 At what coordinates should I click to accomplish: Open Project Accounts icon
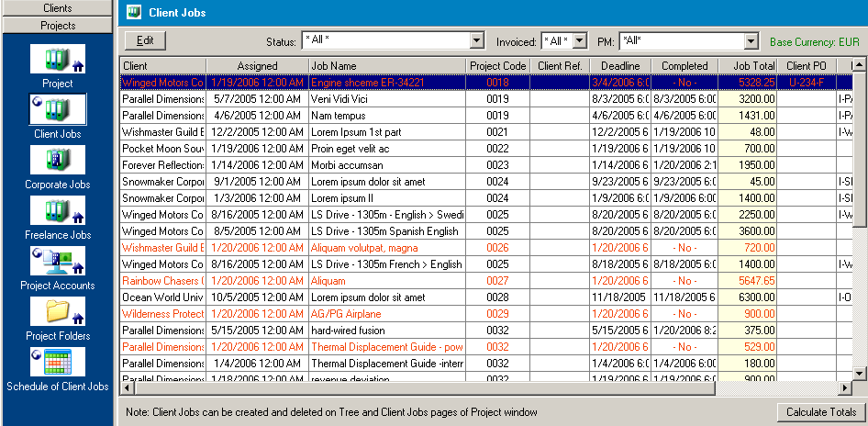[58, 262]
